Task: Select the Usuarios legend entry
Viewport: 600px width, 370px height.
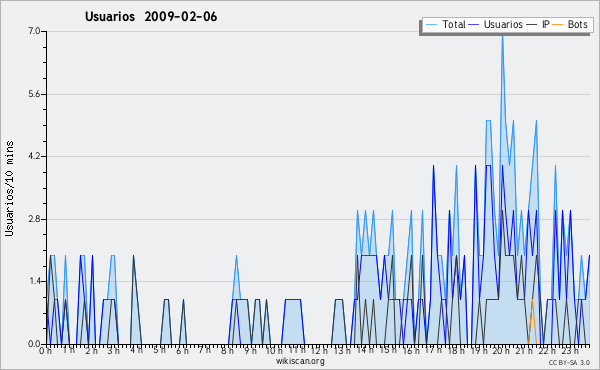Action: click(495, 24)
